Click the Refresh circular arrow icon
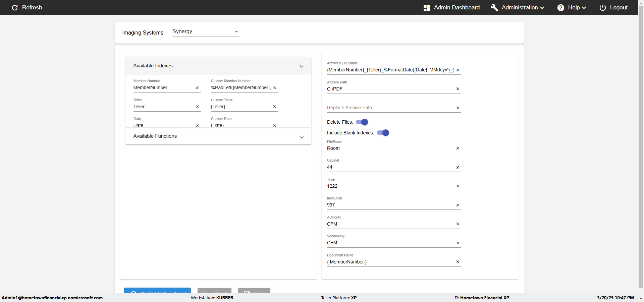Viewport: 644px width, 302px height. (x=15, y=8)
